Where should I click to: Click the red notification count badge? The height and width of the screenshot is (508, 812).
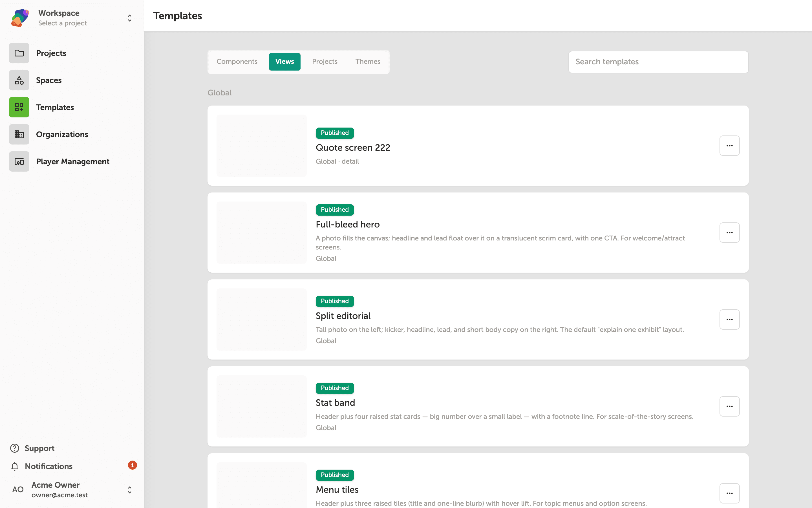coord(132,465)
